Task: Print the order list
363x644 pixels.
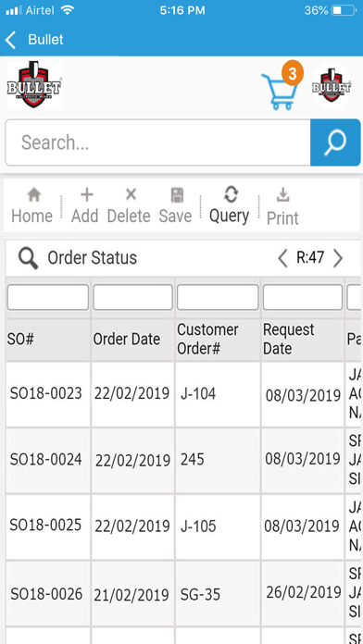Action: point(282,207)
